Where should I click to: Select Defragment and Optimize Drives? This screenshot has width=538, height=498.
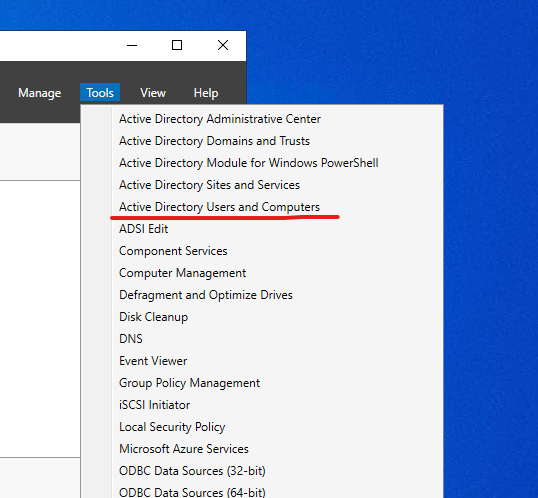206,295
